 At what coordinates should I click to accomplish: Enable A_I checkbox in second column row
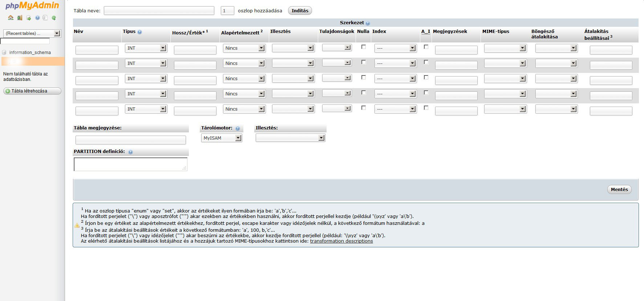pyautogui.click(x=426, y=62)
